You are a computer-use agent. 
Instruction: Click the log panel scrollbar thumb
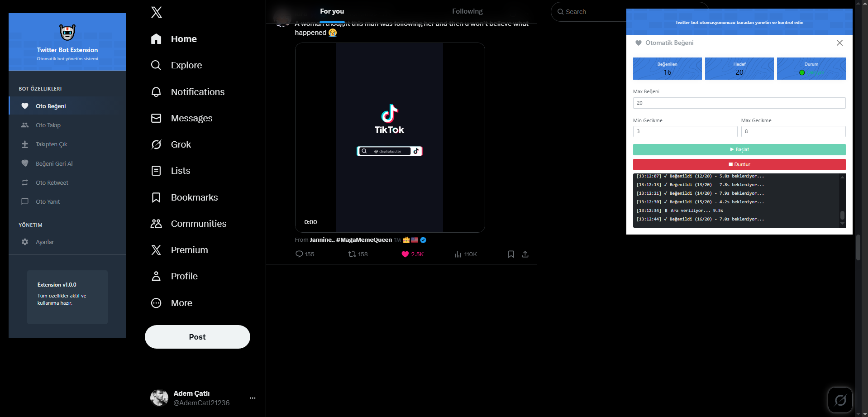tap(842, 215)
